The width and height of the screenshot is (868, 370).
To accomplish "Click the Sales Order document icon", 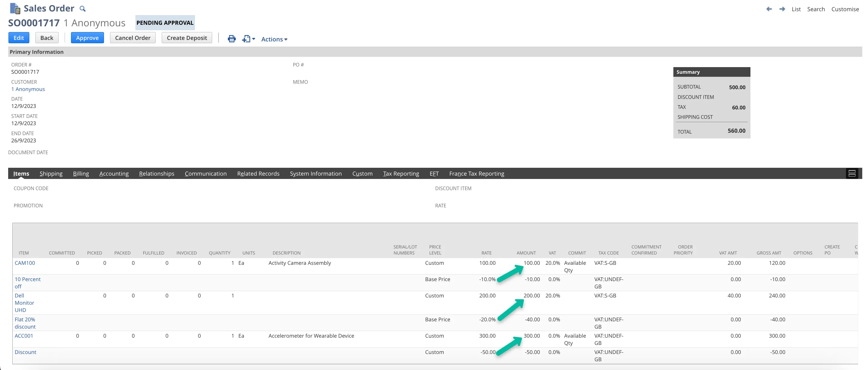I will pos(15,8).
